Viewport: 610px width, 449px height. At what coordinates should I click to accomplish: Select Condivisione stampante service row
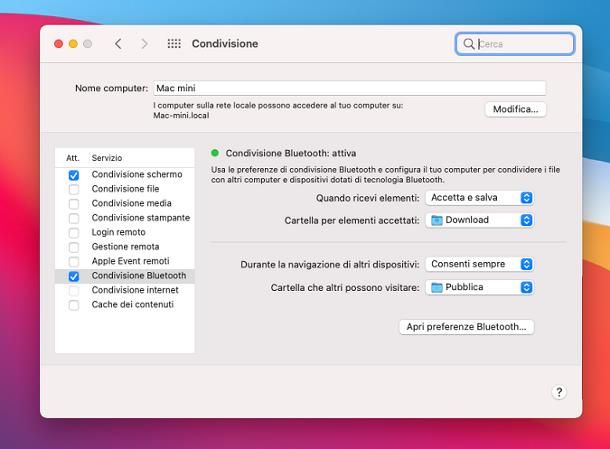pyautogui.click(x=124, y=217)
